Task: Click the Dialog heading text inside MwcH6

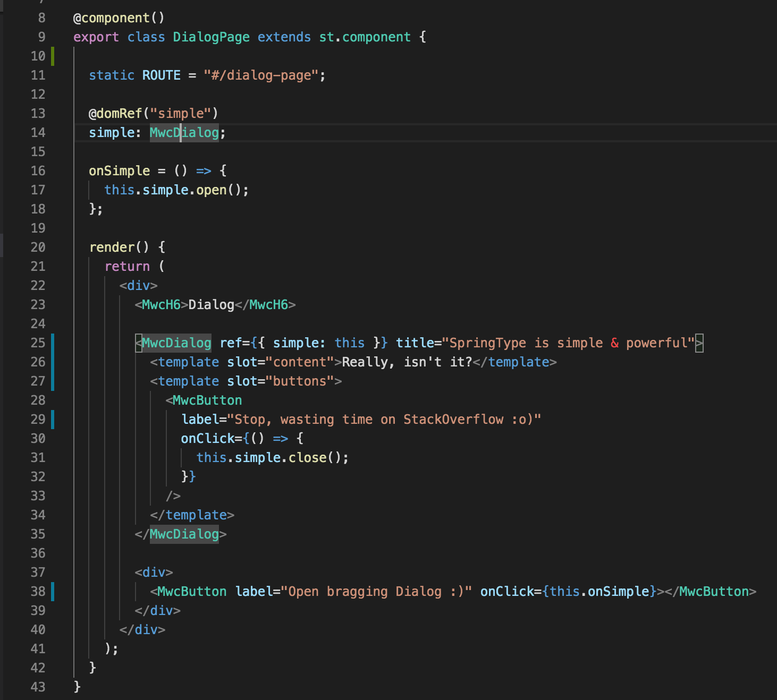Action: pos(212,305)
